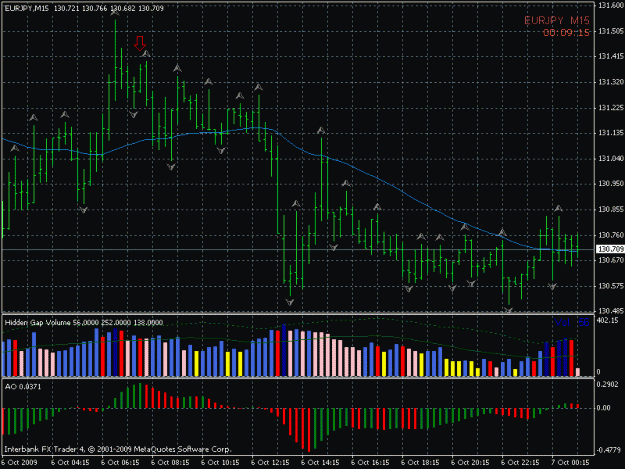
Task: Click the 6 Oct 22:15 time label
Action: (520, 463)
